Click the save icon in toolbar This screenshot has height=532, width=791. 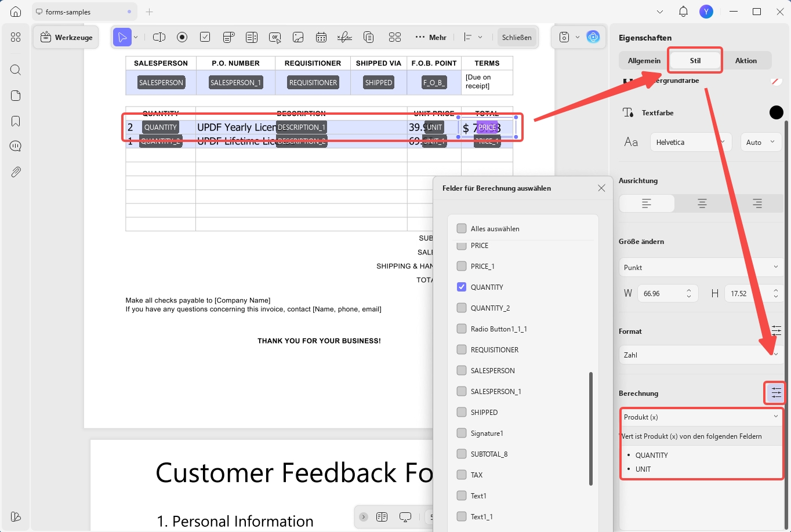coord(564,37)
